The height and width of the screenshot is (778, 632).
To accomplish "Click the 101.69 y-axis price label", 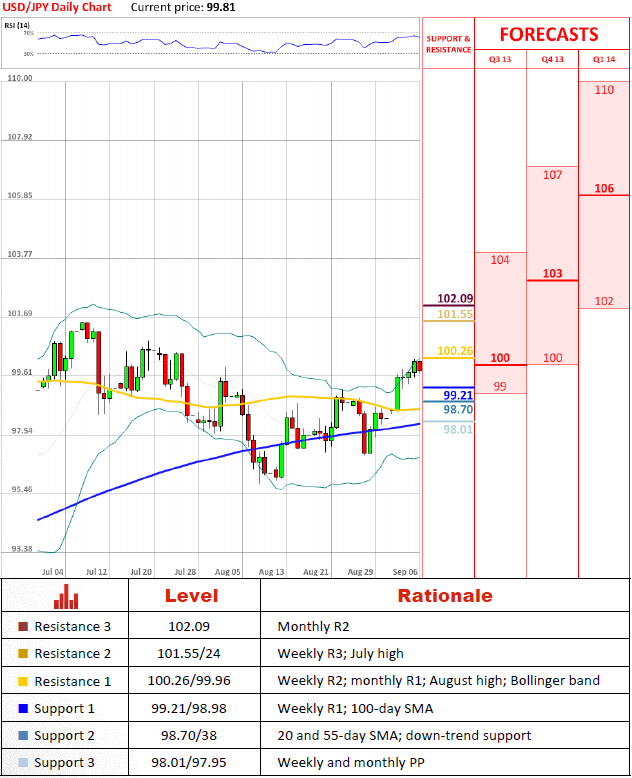I will click(20, 313).
